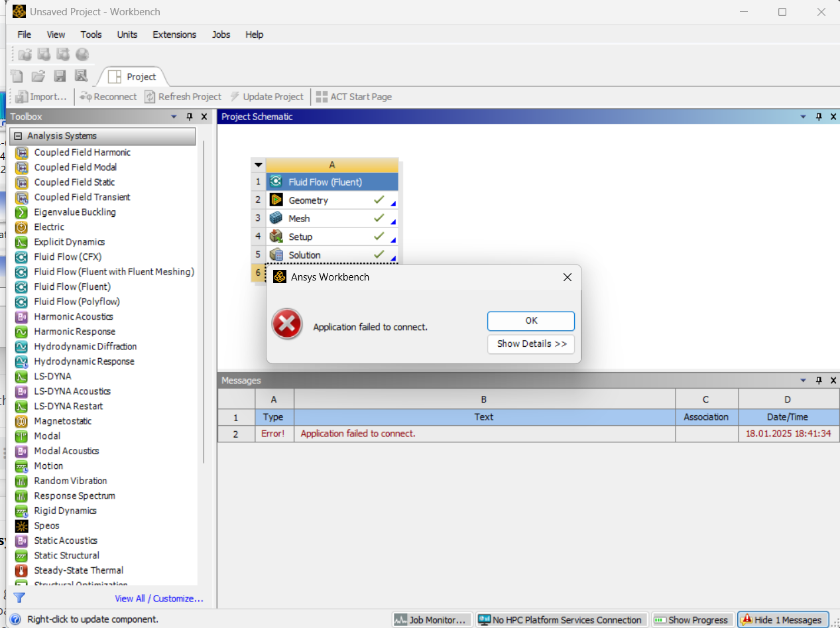Click the Solution cell icon
840x628 pixels.
pos(276,255)
